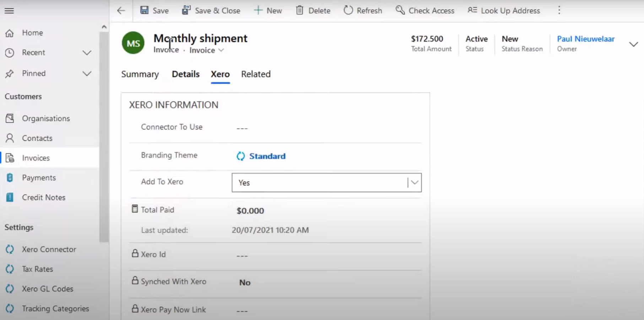Viewport: 644px width, 320px height.
Task: Click the Check Access key icon
Action: [400, 10]
